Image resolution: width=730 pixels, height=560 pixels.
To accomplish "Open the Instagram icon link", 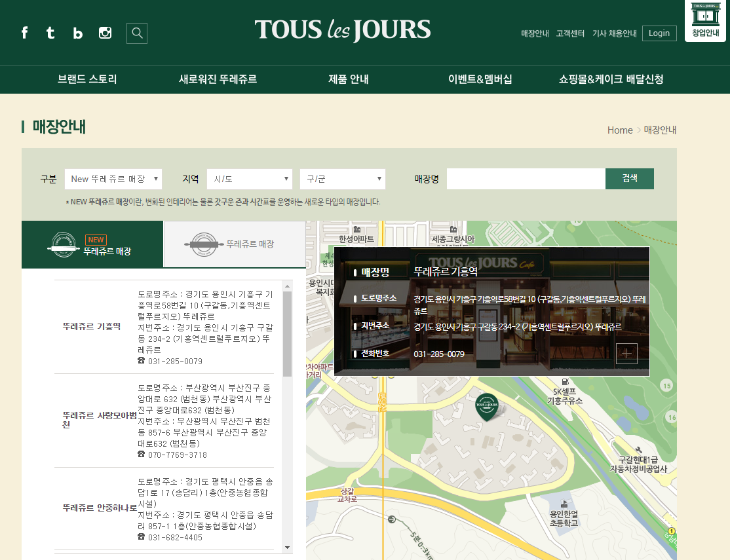I will [106, 33].
